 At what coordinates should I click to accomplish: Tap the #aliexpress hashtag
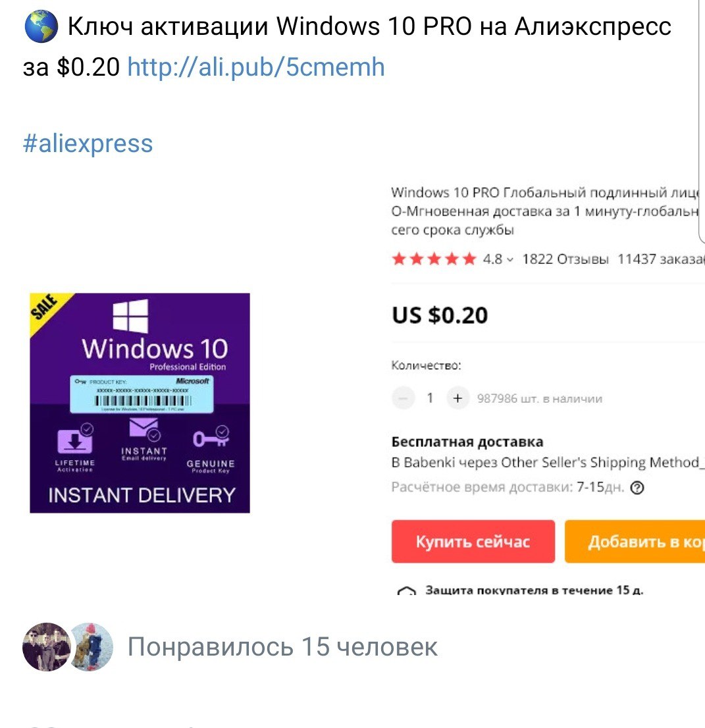pyautogui.click(x=88, y=143)
